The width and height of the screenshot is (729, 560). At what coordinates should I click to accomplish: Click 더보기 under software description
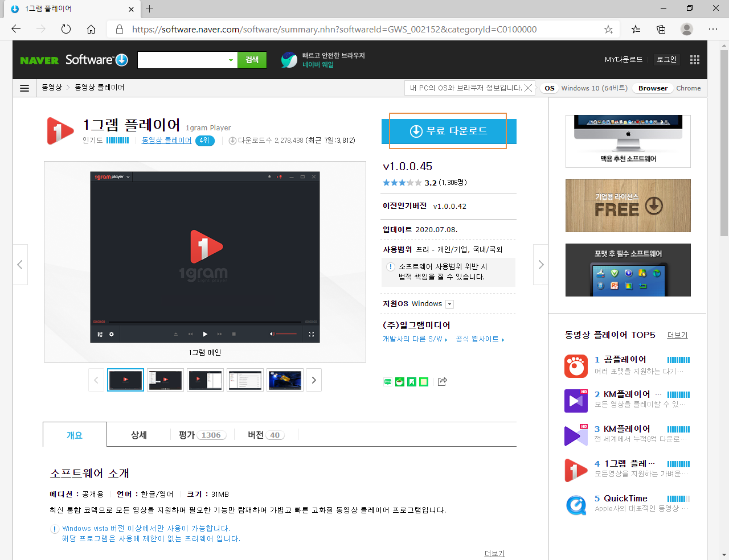[x=494, y=554]
